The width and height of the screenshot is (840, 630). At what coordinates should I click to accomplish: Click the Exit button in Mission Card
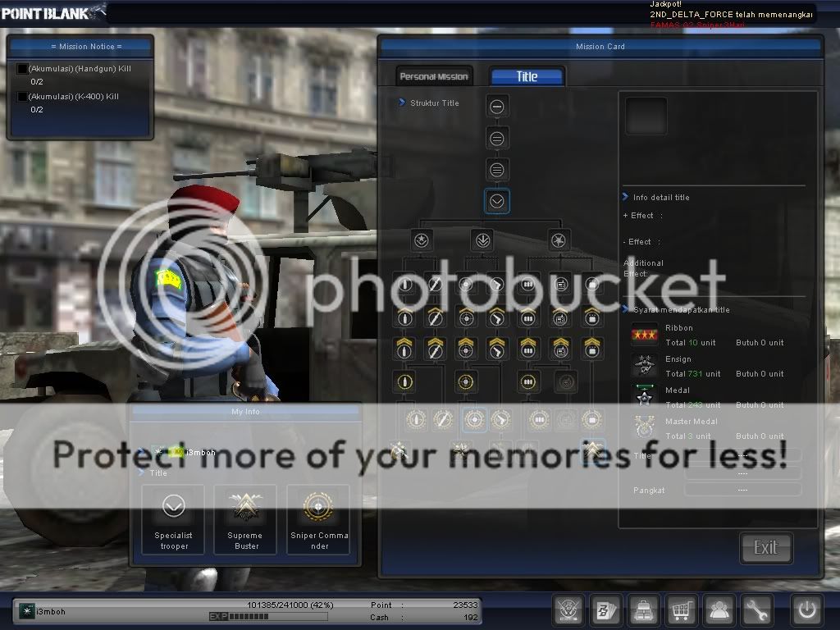coord(765,547)
